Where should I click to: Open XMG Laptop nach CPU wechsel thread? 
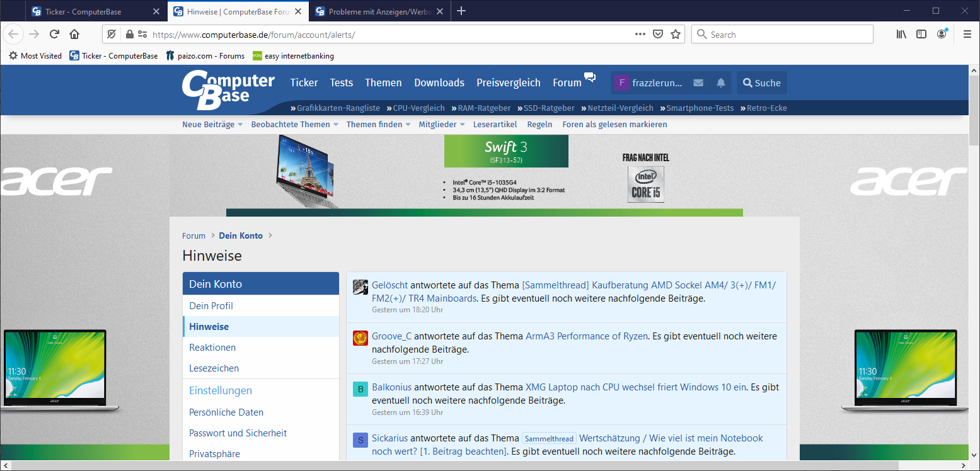(x=636, y=387)
